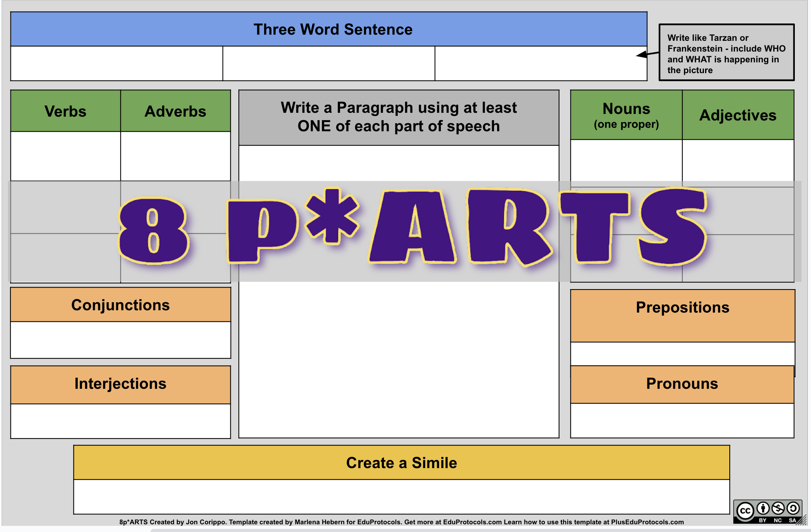
Task: Click the first Three Word Sentence box
Action: click(x=116, y=64)
